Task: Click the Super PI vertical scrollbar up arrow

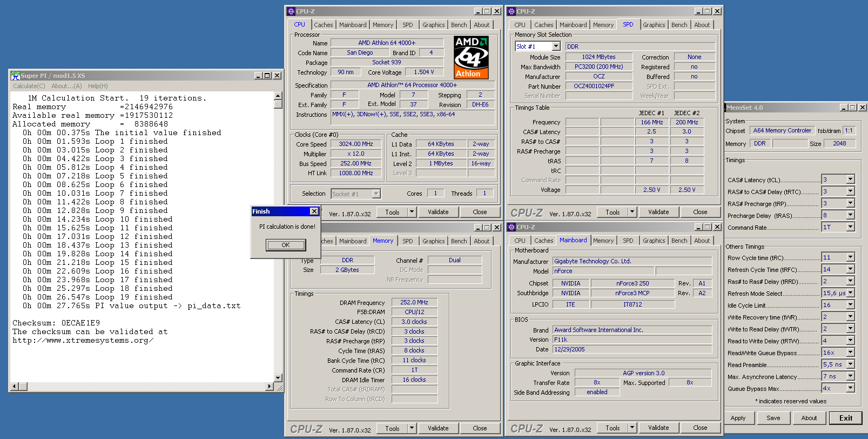Action: pyautogui.click(x=278, y=96)
